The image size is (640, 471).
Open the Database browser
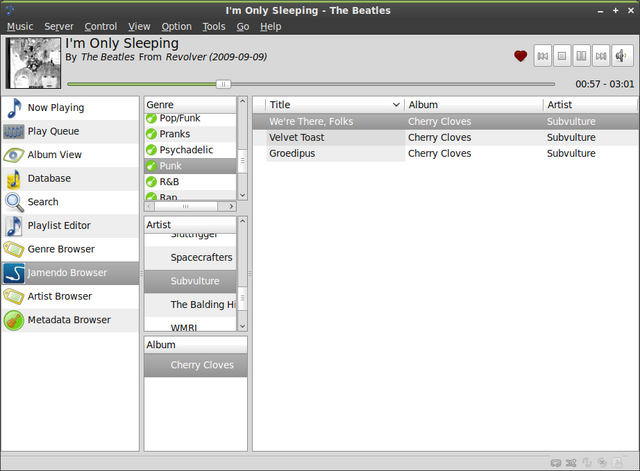tap(70, 178)
